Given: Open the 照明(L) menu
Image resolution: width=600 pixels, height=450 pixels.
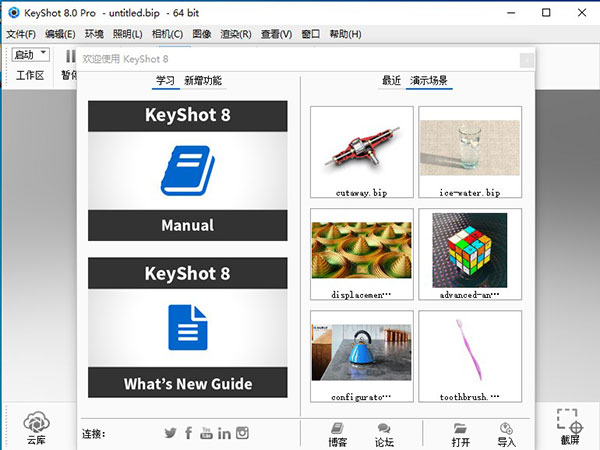Looking at the screenshot, I should 127,34.
